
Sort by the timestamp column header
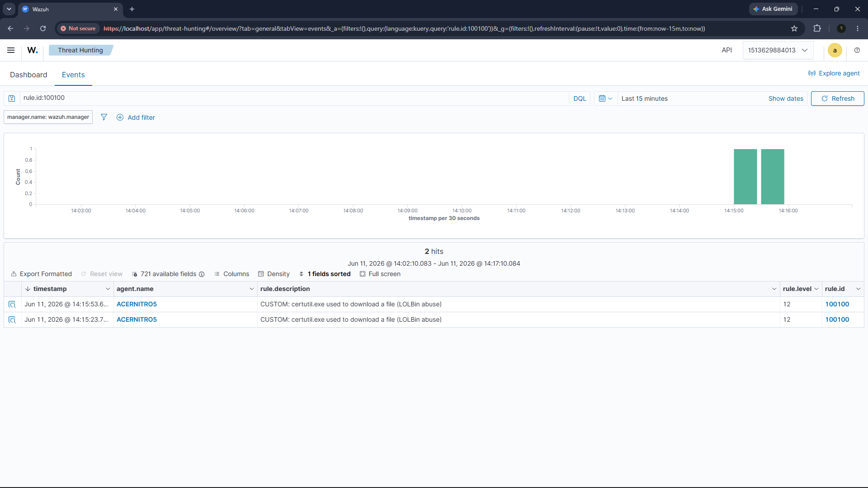(x=50, y=289)
